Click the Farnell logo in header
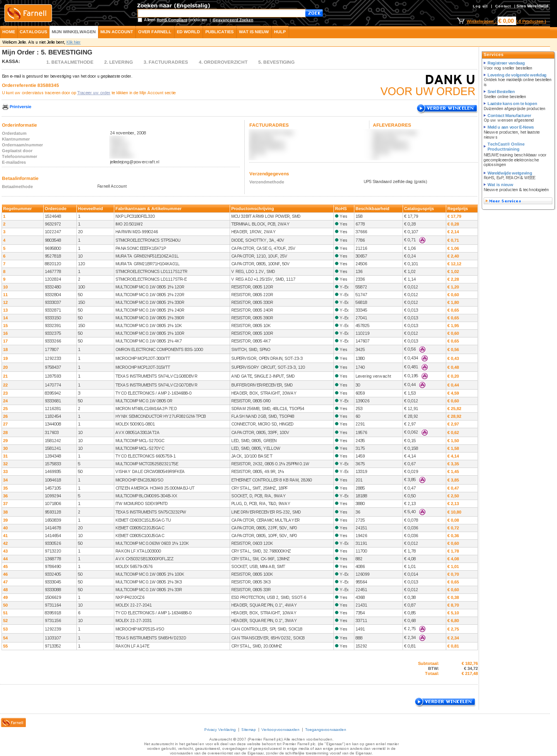Viewport: 557px width, 756px height. tap(28, 14)
